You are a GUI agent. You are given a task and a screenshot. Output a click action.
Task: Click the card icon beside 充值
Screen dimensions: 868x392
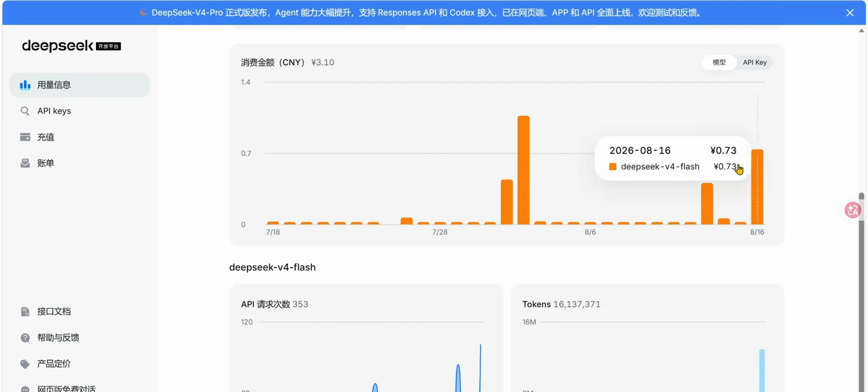(25, 137)
